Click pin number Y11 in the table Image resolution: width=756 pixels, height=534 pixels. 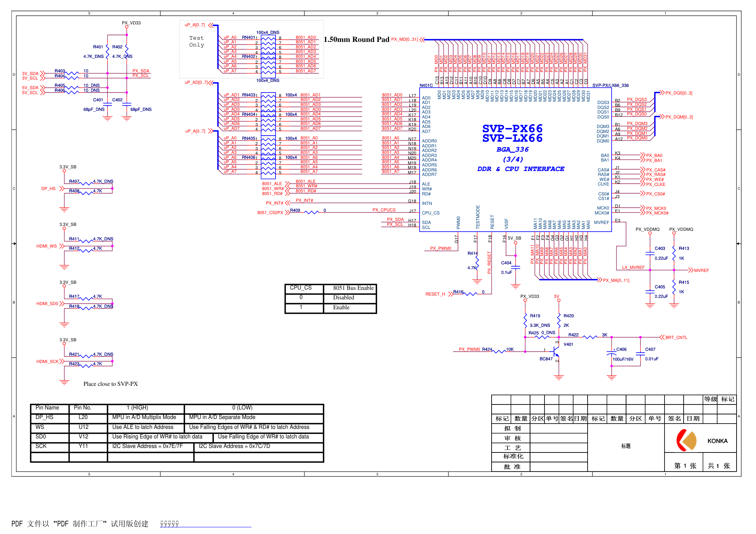click(83, 446)
